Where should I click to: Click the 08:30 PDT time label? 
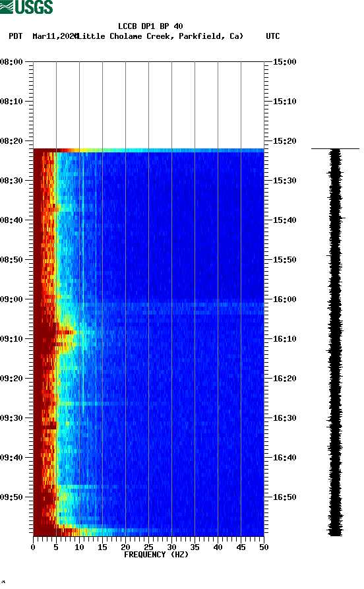click(x=11, y=181)
